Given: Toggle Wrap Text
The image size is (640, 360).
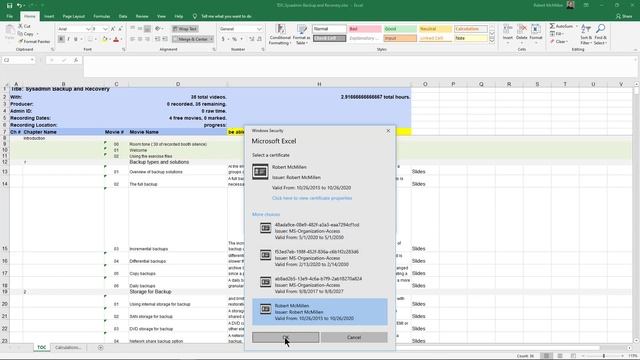Looking at the screenshot, I should [185, 29].
